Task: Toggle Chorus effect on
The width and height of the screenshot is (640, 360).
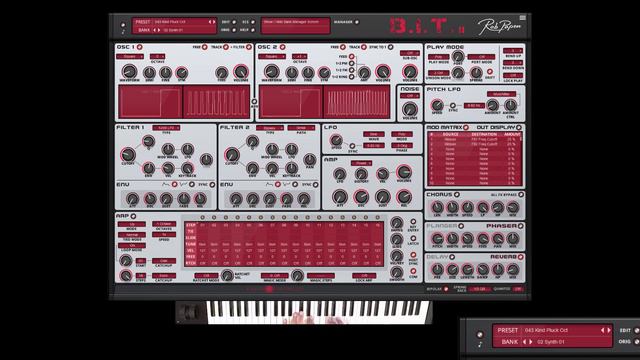Action: pos(457,195)
